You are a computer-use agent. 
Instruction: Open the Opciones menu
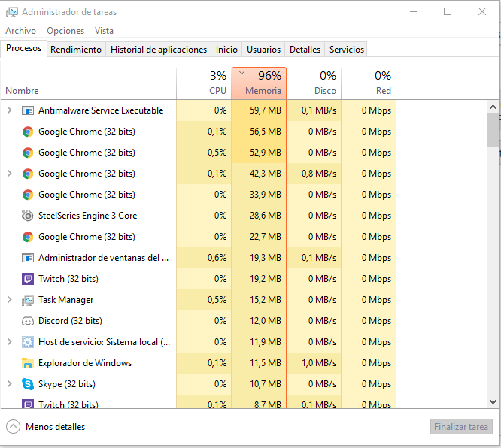click(65, 31)
